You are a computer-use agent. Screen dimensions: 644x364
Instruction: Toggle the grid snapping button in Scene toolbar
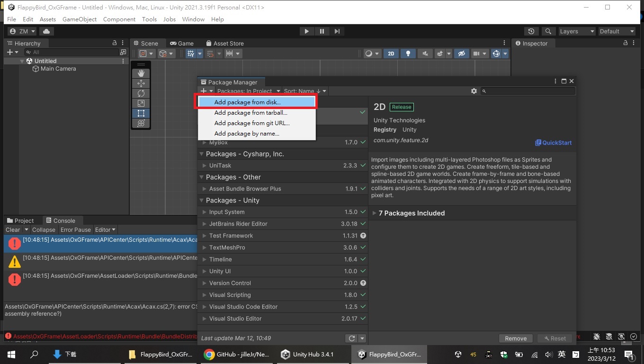pos(210,54)
